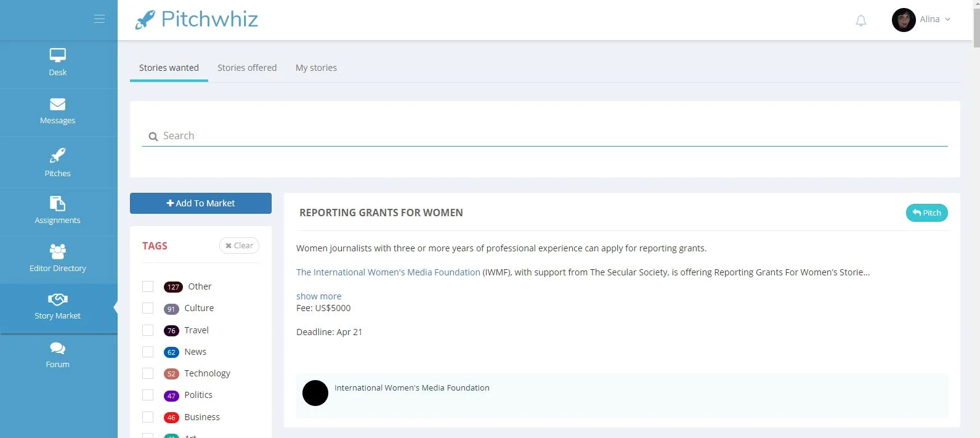Click International Women's Media Foundation publisher name
980x438 pixels.
[412, 387]
